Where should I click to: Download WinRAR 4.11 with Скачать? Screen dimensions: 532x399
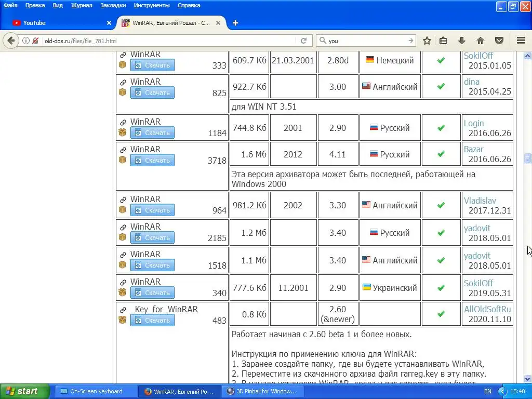(x=152, y=160)
